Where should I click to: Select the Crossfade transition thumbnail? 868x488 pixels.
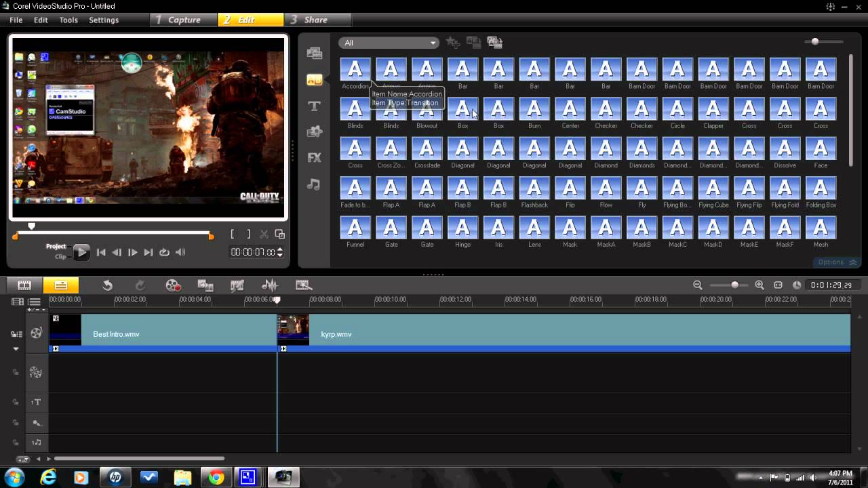tap(427, 149)
